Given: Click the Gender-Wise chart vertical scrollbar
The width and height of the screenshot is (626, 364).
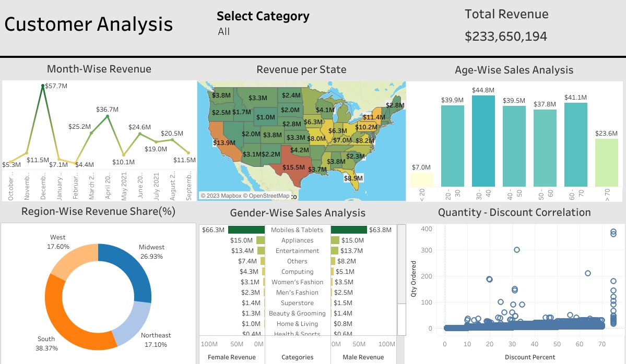Looking at the screenshot, I should point(401,280).
